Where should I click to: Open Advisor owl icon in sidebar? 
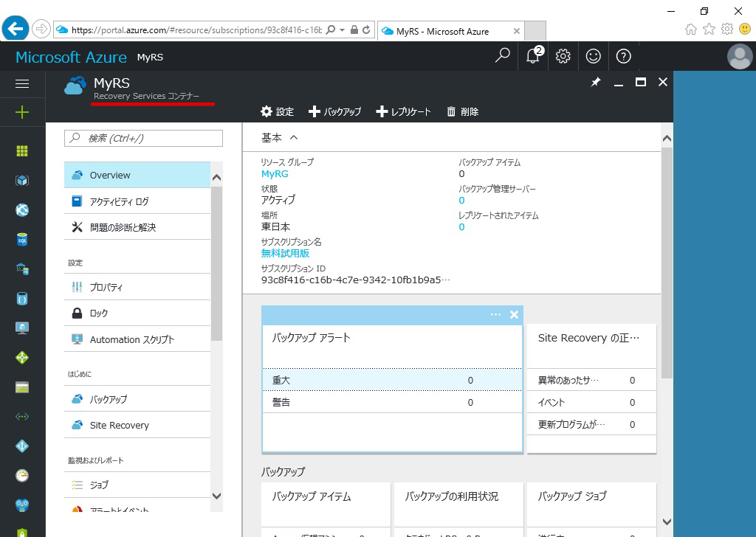[x=22, y=505]
